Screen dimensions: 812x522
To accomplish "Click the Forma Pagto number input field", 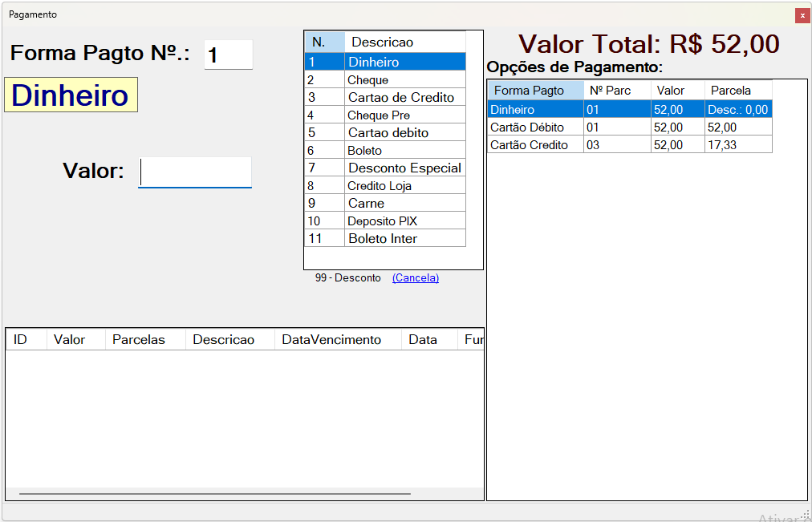I will coord(228,55).
